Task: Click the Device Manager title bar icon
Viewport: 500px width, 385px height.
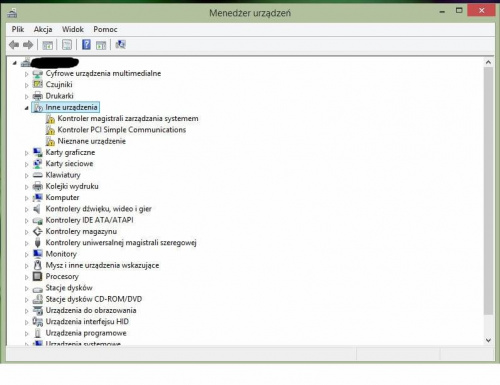Action: (x=12, y=13)
